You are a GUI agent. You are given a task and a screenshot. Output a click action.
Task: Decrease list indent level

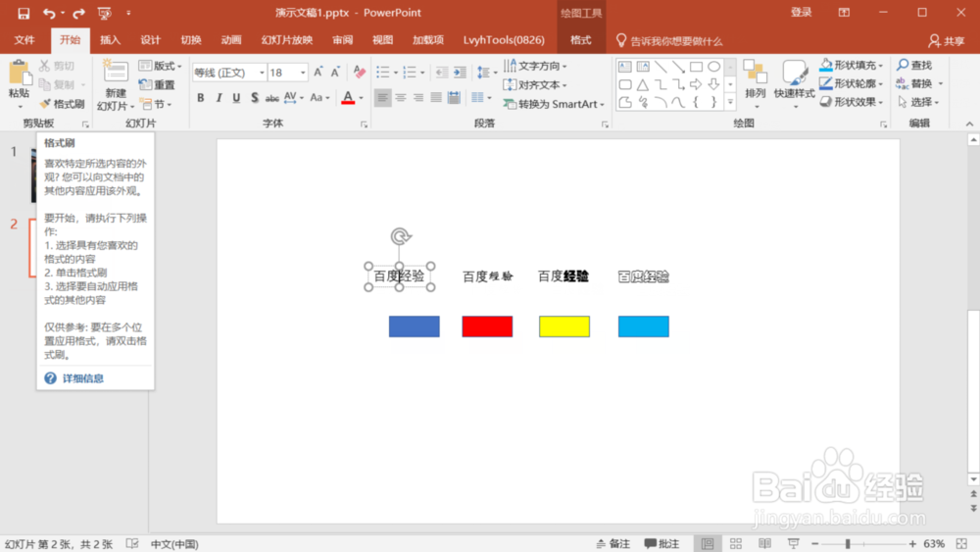tap(442, 73)
